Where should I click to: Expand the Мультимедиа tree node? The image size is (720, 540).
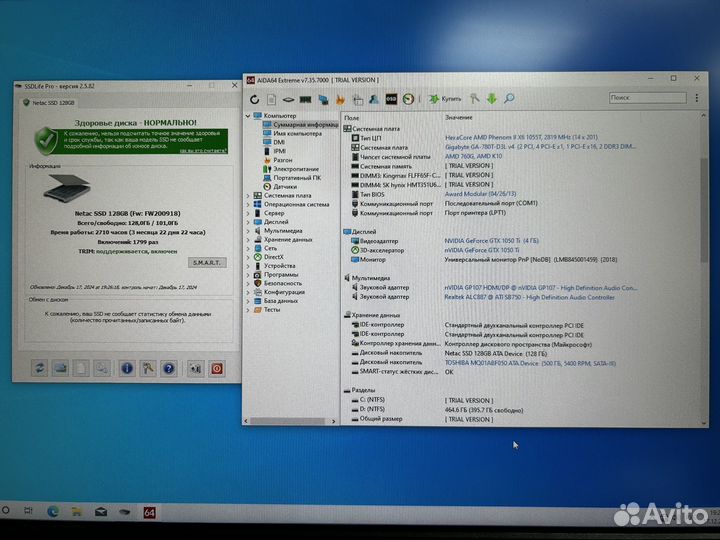tap(250, 230)
